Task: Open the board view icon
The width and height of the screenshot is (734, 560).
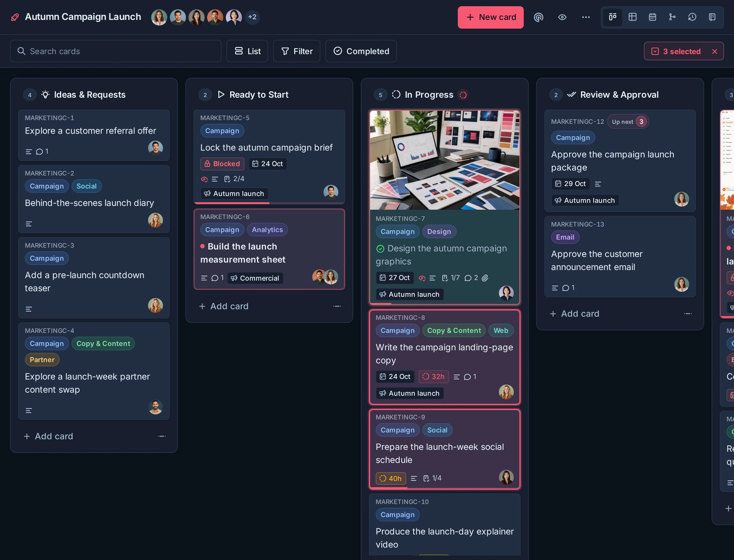Action: pos(612,17)
